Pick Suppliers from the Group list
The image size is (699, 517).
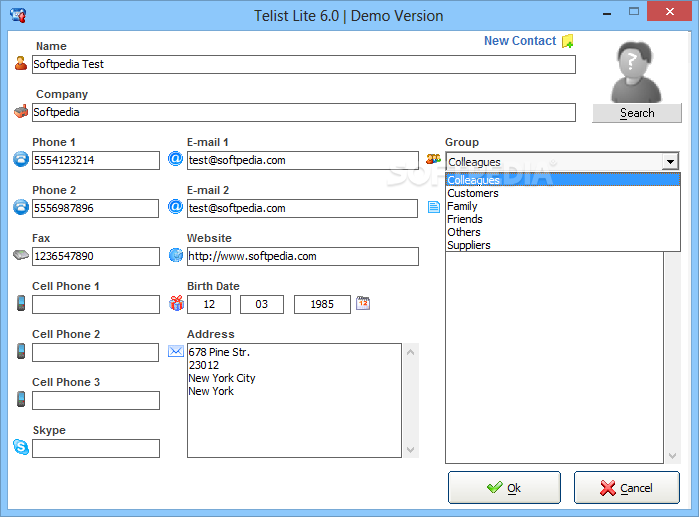point(563,245)
